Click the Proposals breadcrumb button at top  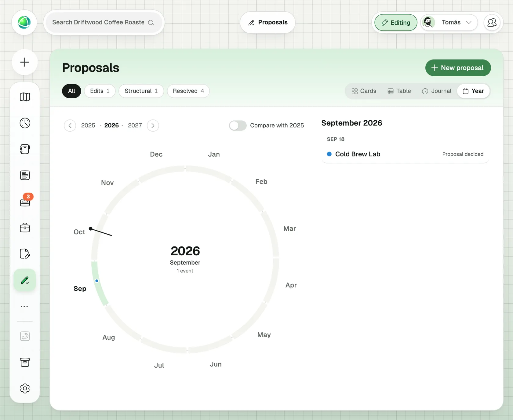tap(268, 23)
